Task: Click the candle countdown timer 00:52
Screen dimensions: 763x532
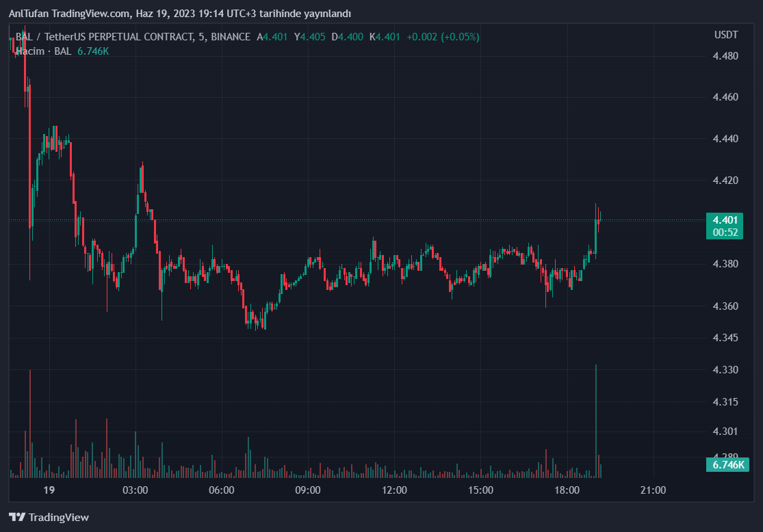Action: [x=725, y=232]
